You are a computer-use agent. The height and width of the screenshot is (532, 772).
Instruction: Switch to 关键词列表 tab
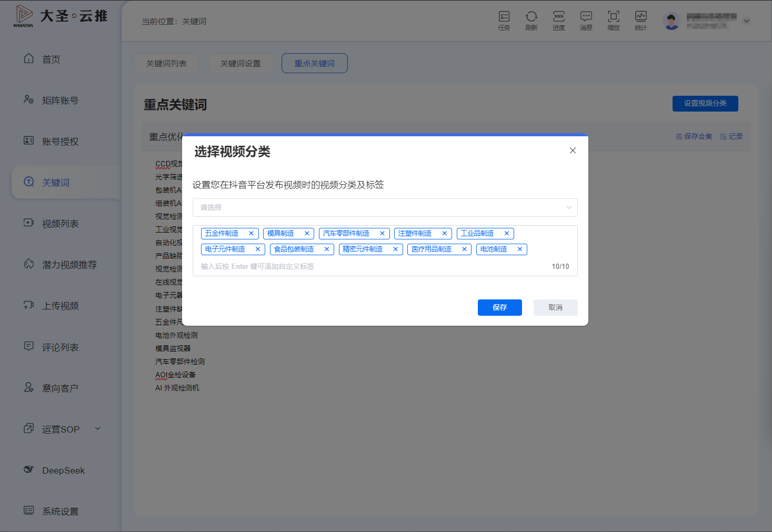pos(166,63)
